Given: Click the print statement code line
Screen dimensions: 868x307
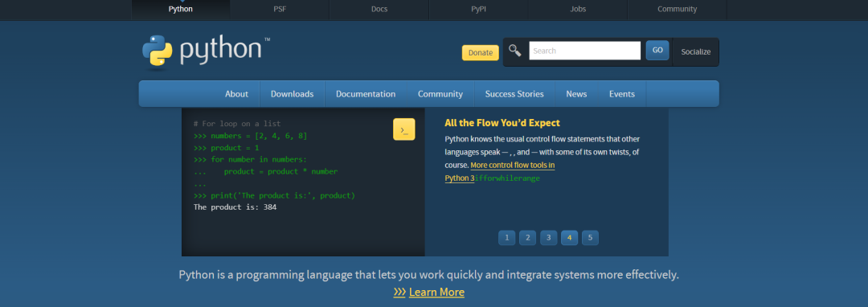Looking at the screenshot, I should click(274, 196).
